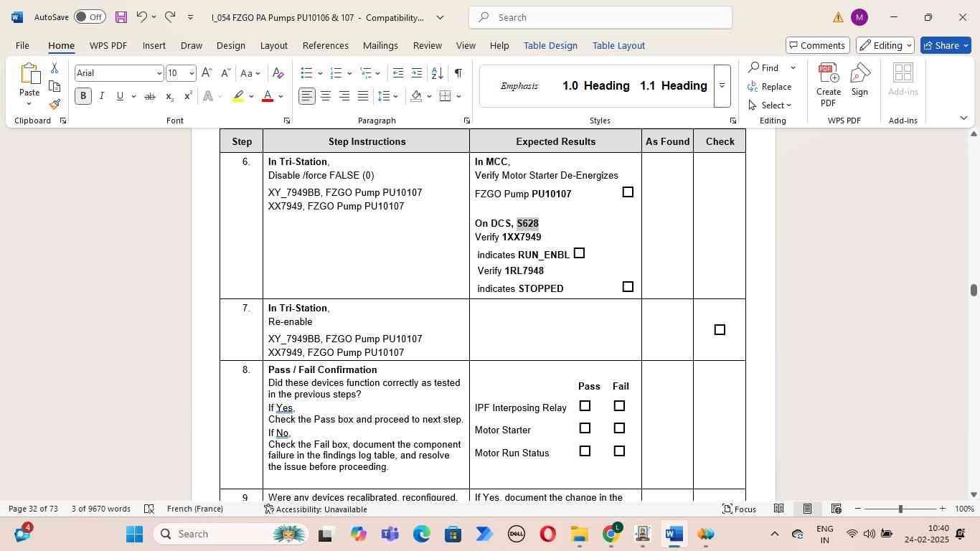Switch to the References tab

click(x=326, y=45)
